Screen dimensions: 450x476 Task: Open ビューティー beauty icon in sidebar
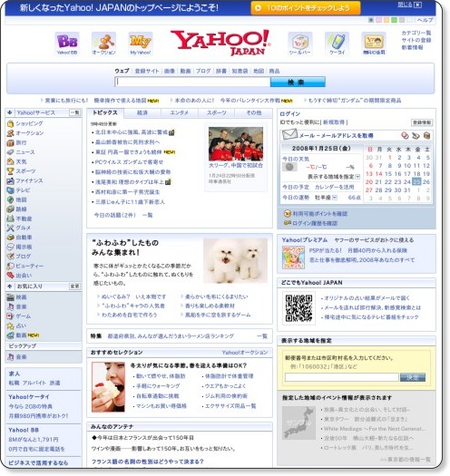point(10,266)
